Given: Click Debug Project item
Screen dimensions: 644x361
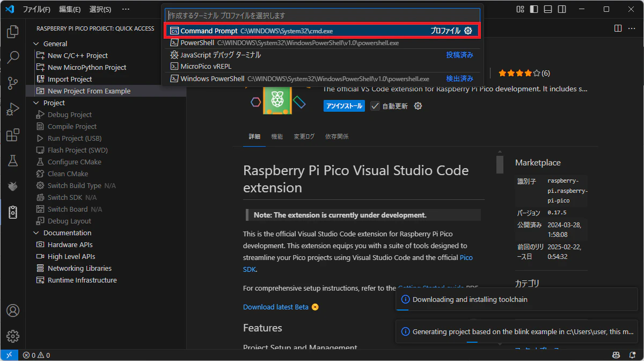Looking at the screenshot, I should click(69, 114).
